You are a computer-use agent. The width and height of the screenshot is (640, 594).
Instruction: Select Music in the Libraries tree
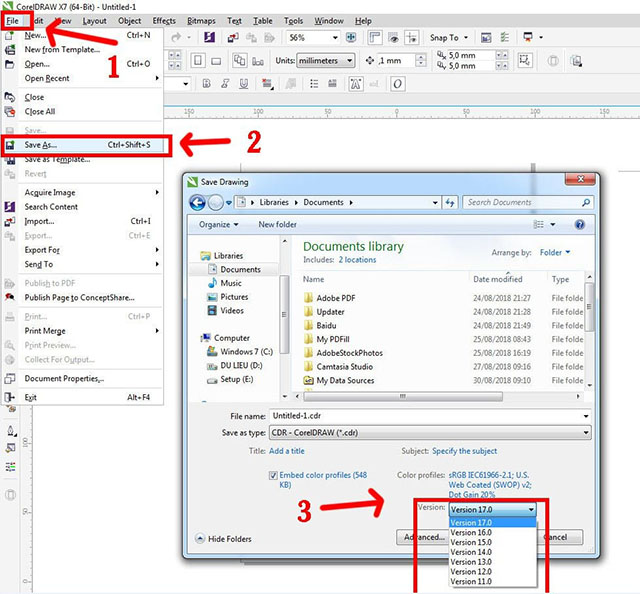click(231, 283)
